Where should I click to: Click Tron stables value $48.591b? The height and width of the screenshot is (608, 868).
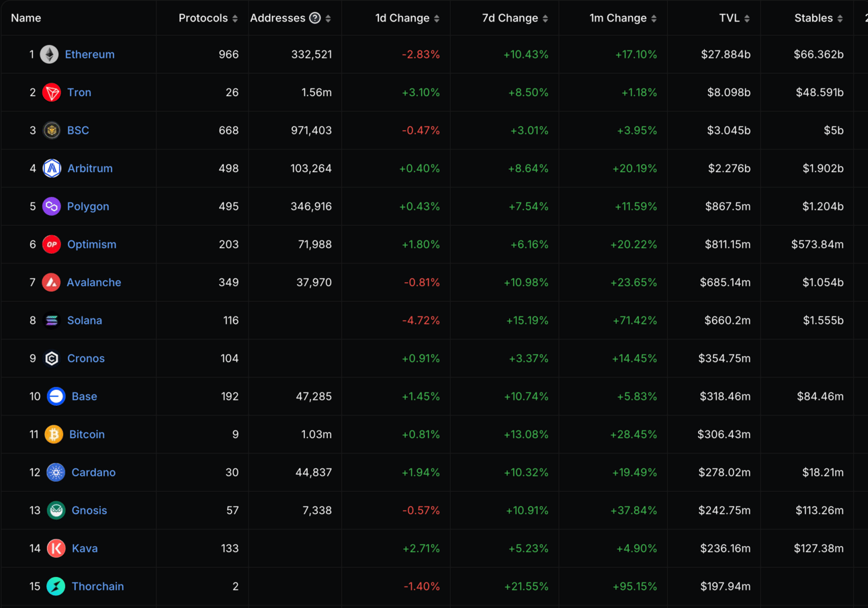click(820, 93)
